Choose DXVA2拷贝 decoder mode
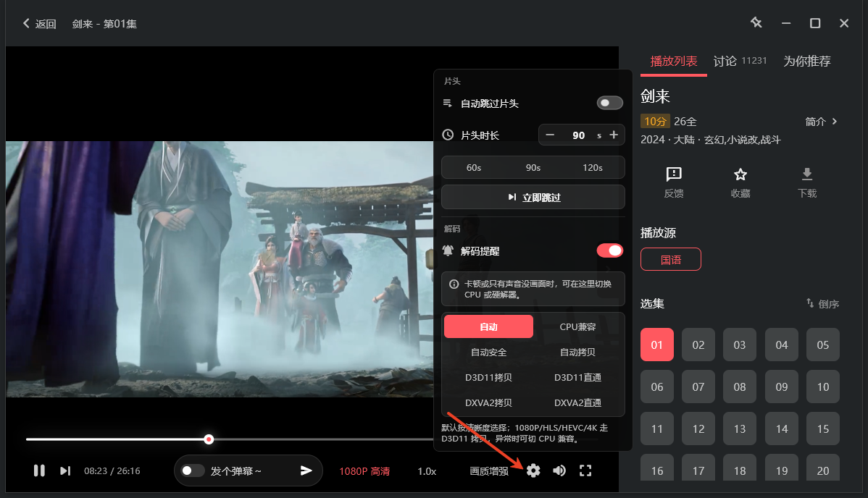This screenshot has width=868, height=498. click(489, 403)
